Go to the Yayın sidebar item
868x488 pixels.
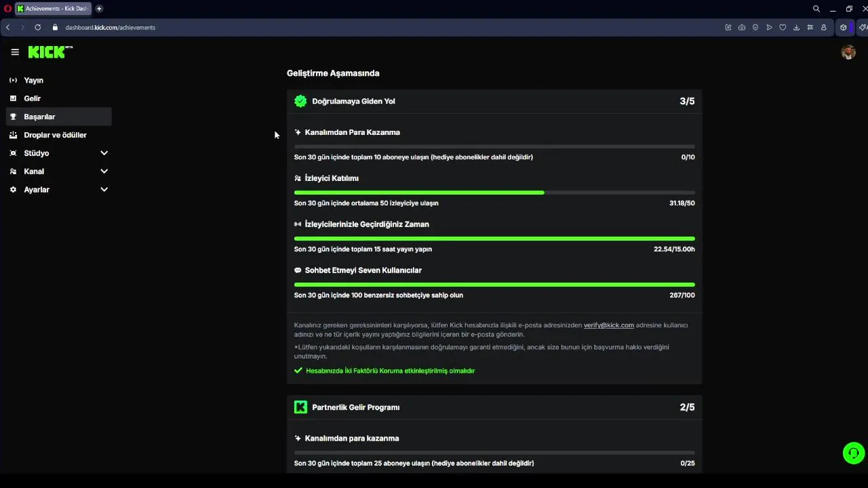[x=33, y=80]
